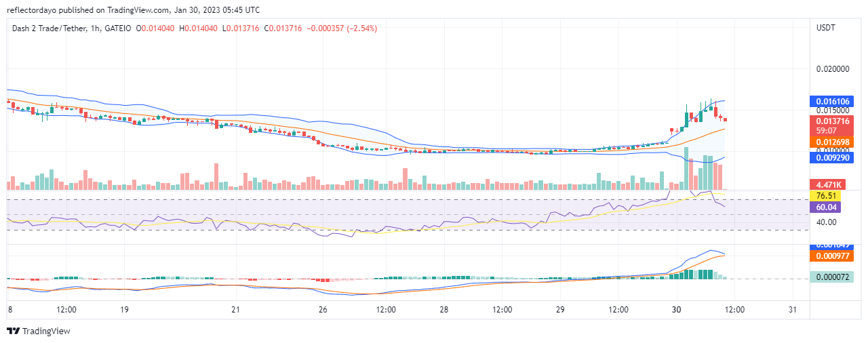Click the 40.00 RSI scale label

pyautogui.click(x=826, y=222)
